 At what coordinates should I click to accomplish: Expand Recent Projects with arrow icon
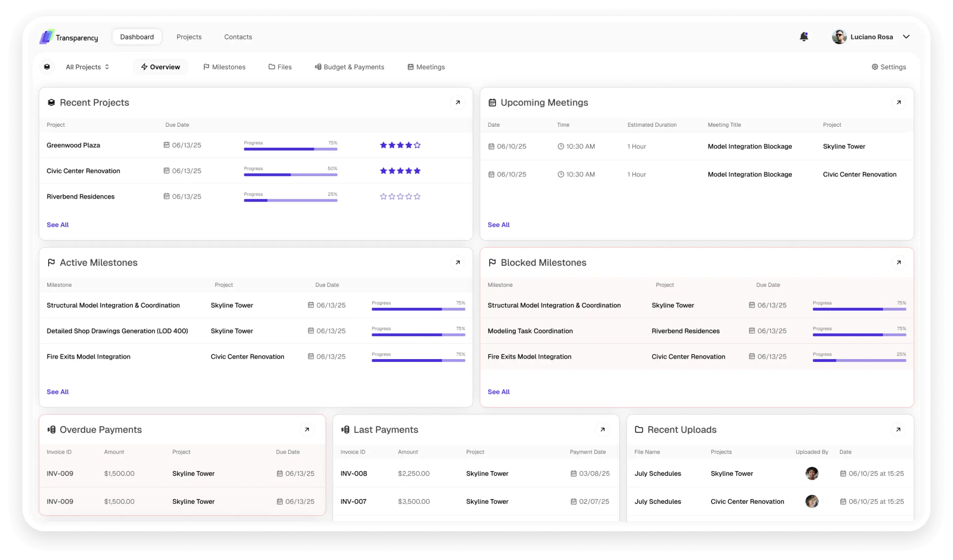(x=458, y=103)
